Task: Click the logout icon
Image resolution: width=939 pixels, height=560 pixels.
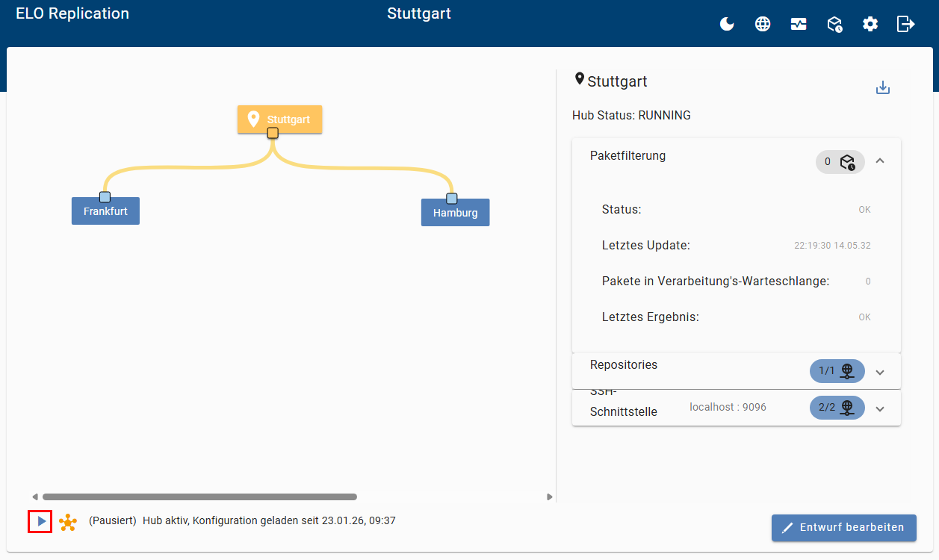Action: pos(905,24)
